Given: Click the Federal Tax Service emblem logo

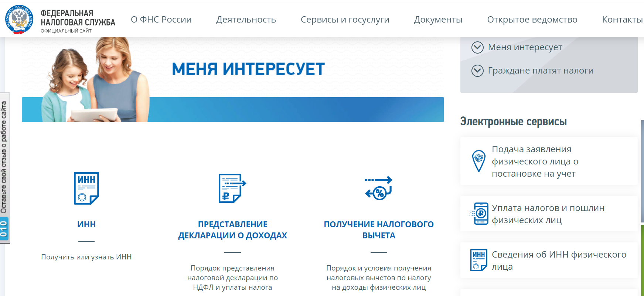Looking at the screenshot, I should (x=19, y=20).
